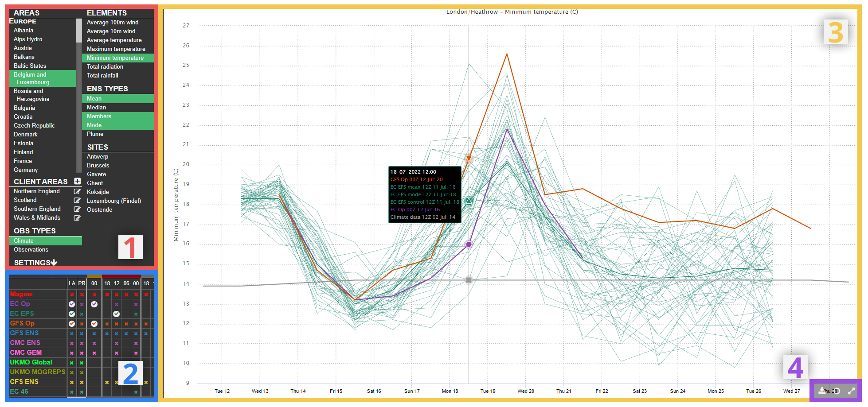Toggle the Mean ensemble type off
This screenshot has width=868, height=407.
(118, 98)
